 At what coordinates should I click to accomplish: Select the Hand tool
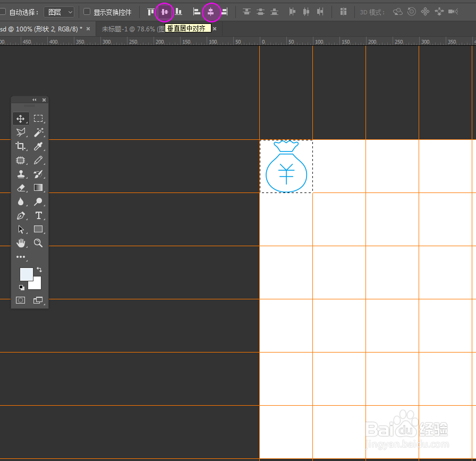[21, 243]
